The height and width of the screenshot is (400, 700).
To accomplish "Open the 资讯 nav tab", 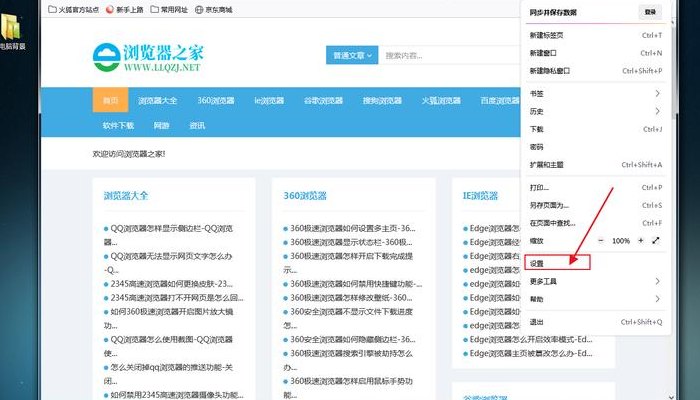I will click(197, 125).
